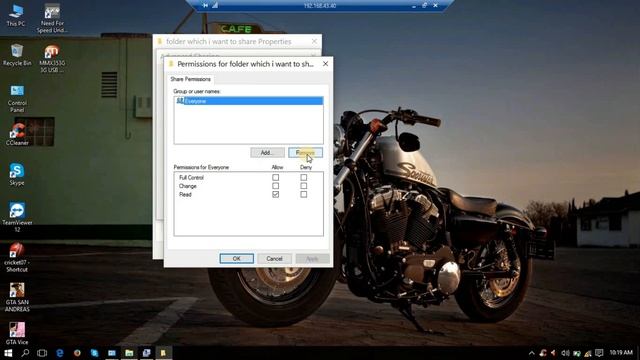Check Deny for Read permission
The height and width of the screenshot is (360, 640).
[303, 195]
